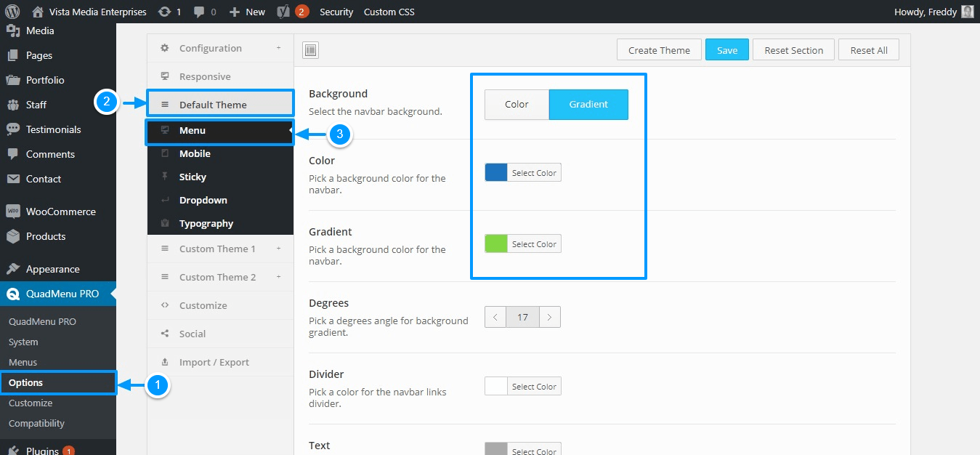Select the Dropdown subsection
The height and width of the screenshot is (455, 980).
coord(220,200)
